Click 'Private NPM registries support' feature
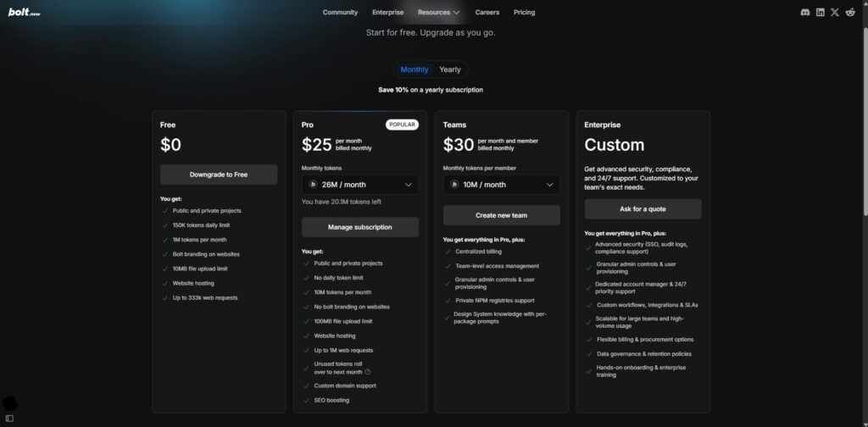This screenshot has height=427, width=868. (495, 300)
